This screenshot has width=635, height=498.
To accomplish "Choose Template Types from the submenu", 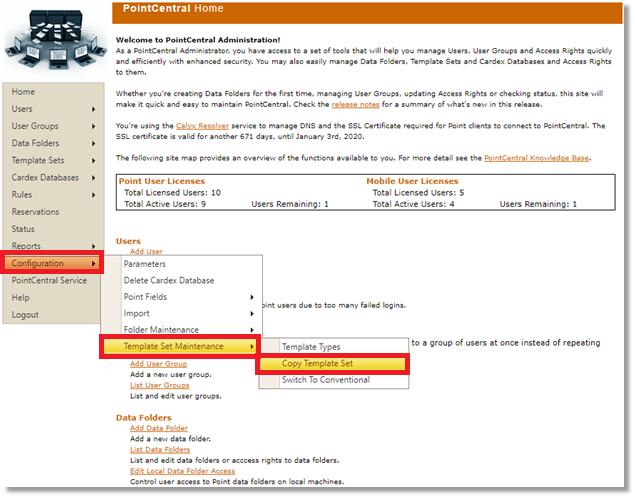I will click(311, 347).
